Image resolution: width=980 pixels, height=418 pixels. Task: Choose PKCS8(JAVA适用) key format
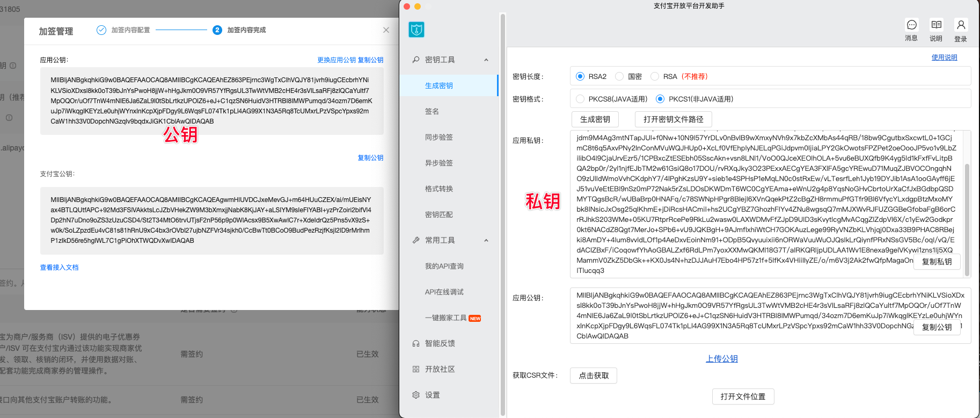pyautogui.click(x=580, y=99)
